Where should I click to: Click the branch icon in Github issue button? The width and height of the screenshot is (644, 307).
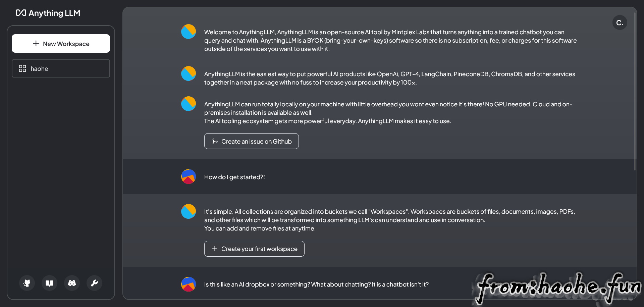tap(215, 141)
